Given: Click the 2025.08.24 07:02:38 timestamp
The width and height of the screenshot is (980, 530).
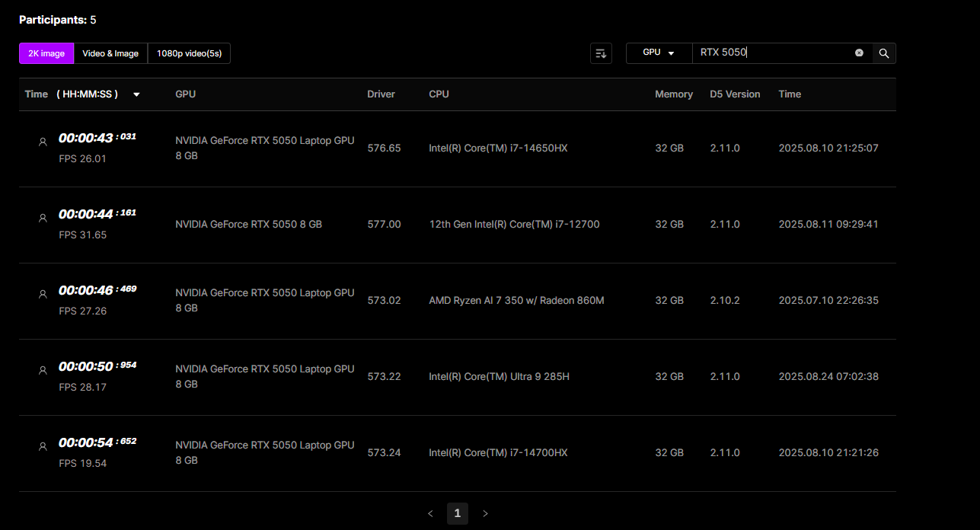Looking at the screenshot, I should click(828, 377).
